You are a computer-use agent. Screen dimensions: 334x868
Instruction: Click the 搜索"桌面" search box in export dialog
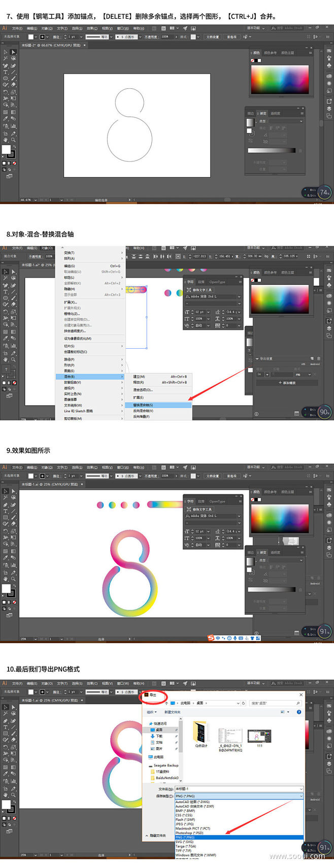tap(275, 703)
